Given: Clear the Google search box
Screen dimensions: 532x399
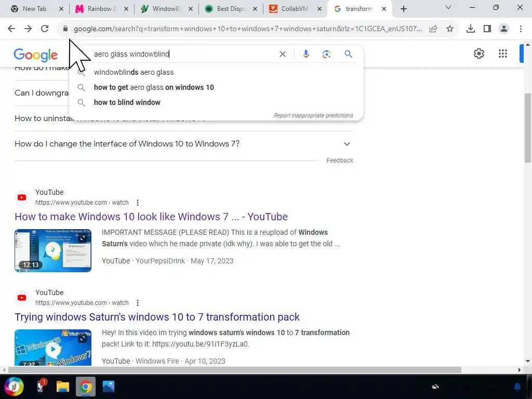Looking at the screenshot, I should coord(282,54).
